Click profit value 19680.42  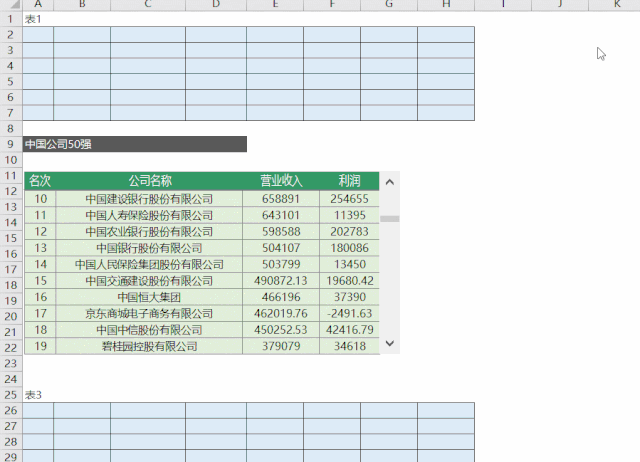tap(349, 280)
